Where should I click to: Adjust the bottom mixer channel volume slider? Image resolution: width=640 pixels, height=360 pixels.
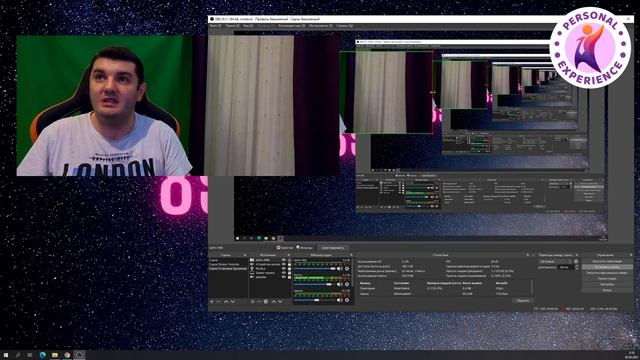(315, 300)
